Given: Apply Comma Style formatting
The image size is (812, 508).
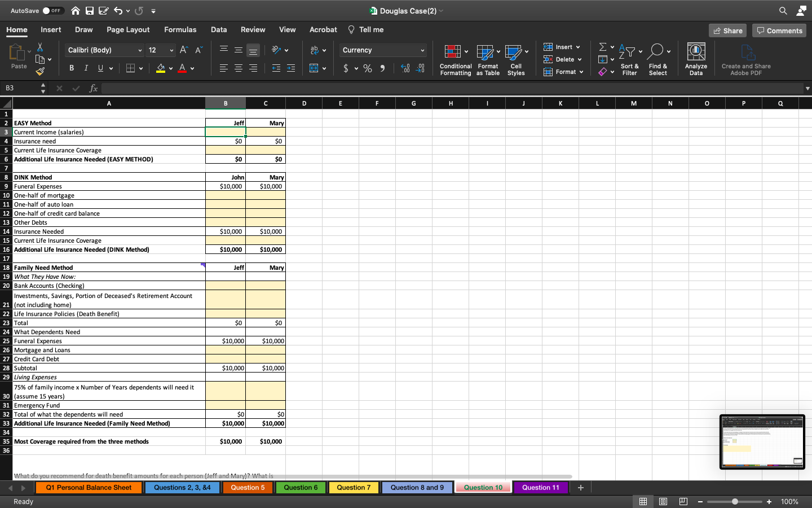Looking at the screenshot, I should (383, 68).
